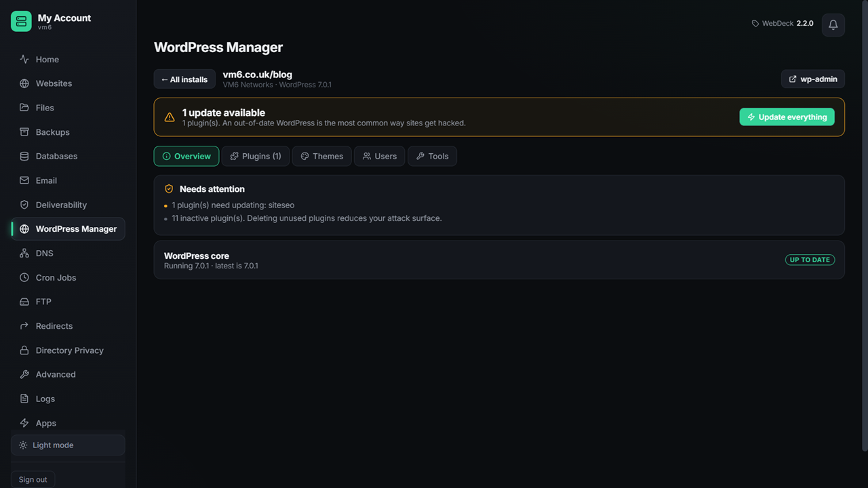Screen dimensions: 868x488
Task: Click the FTP drive icon
Action: [24, 302]
